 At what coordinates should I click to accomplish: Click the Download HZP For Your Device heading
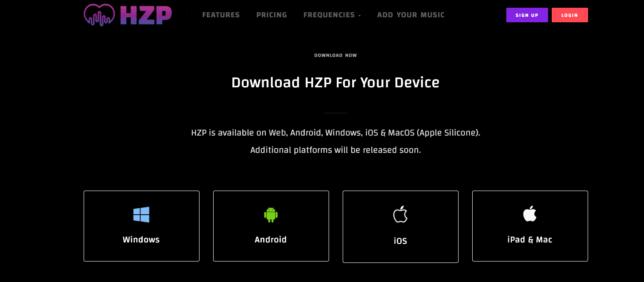[335, 83]
